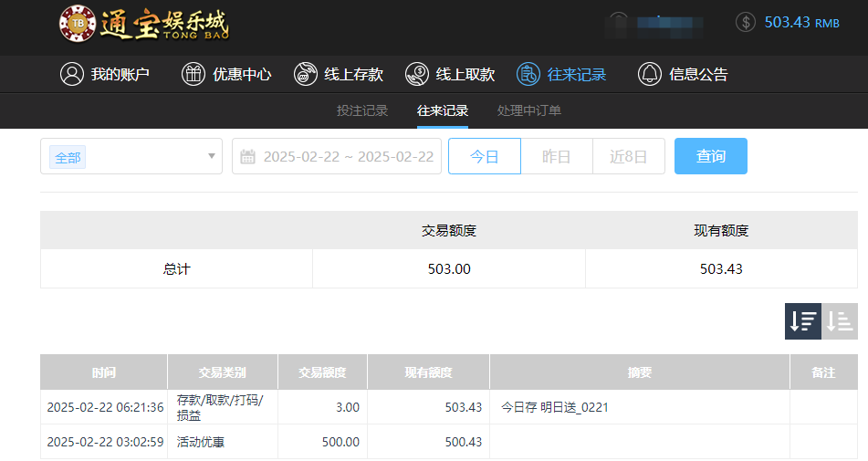Select the 往来记录 sub-tab
The width and height of the screenshot is (868, 461).
point(443,110)
